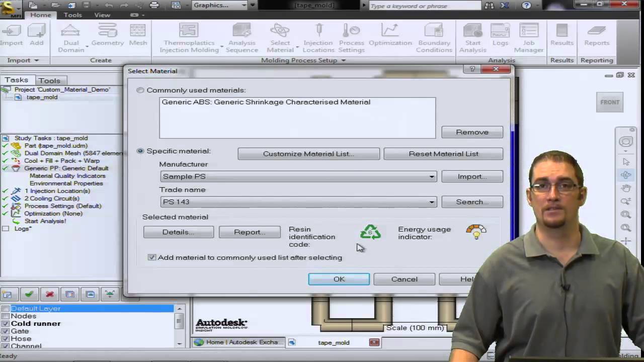This screenshot has height=362, width=644.
Task: Click the Reset Material List button
Action: (x=443, y=154)
